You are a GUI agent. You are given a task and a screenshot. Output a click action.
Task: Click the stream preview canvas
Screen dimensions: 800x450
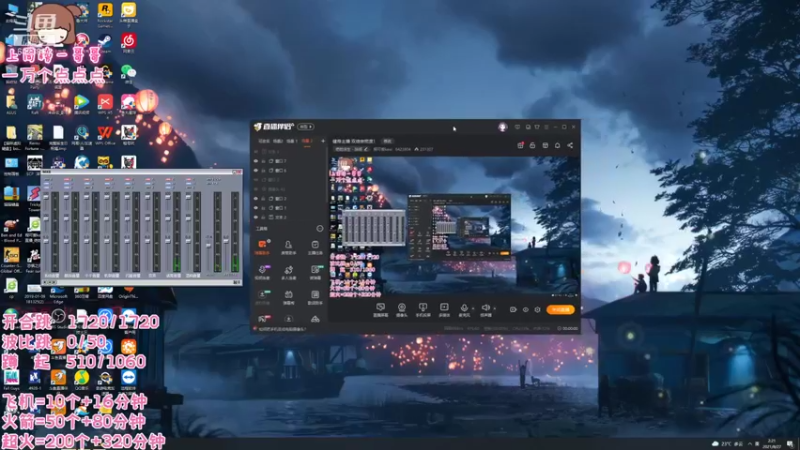click(x=454, y=227)
